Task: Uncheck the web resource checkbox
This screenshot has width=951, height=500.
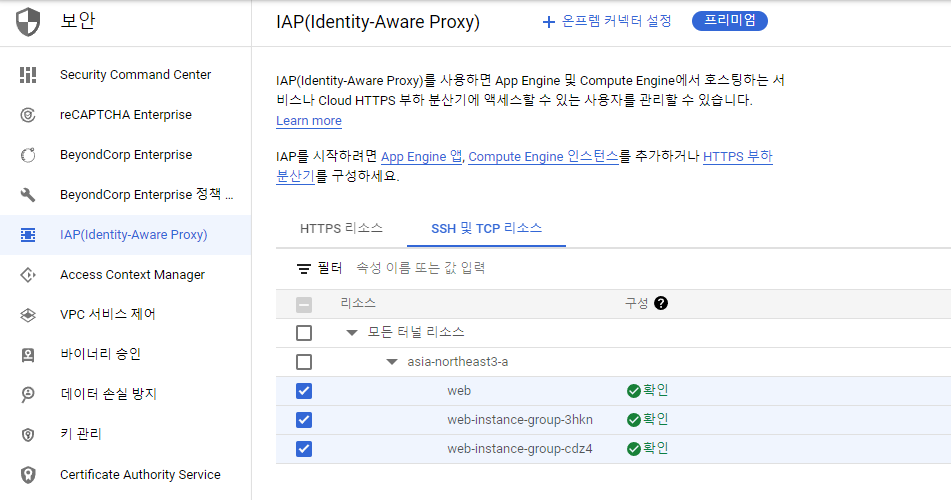Action: (304, 391)
